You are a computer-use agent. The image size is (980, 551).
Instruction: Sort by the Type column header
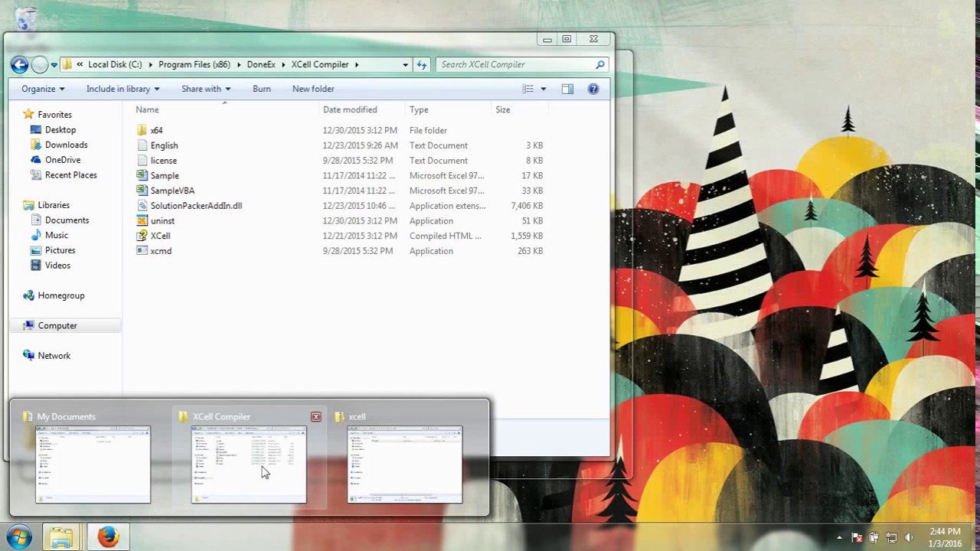(x=419, y=110)
